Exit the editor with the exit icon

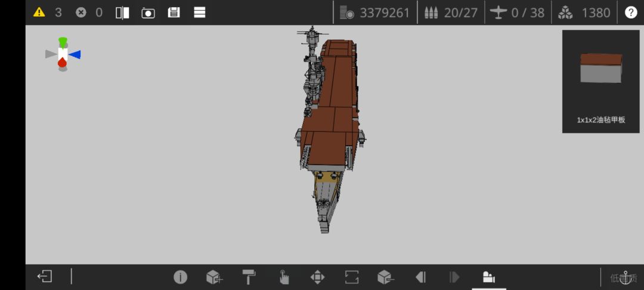(45, 276)
